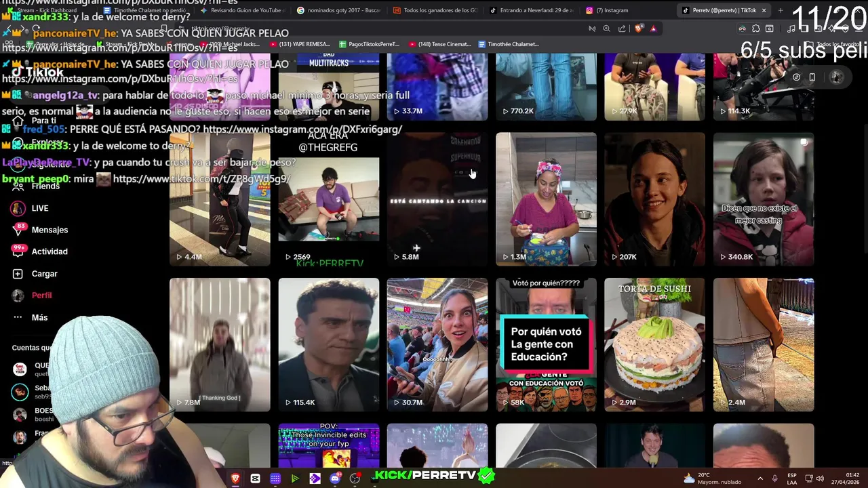Switch to nominados goty 2017 tab
Image resolution: width=868 pixels, height=488 pixels.
point(339,10)
